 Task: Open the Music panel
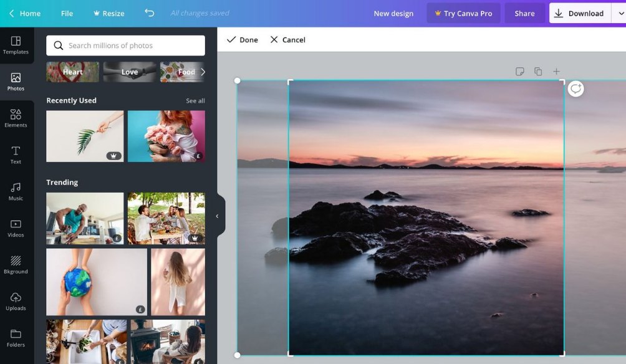16,191
